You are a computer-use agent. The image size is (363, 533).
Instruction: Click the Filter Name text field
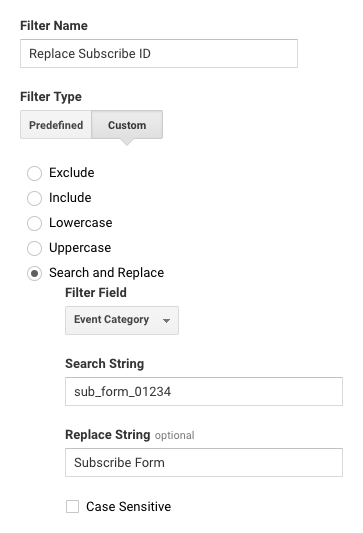point(159,53)
